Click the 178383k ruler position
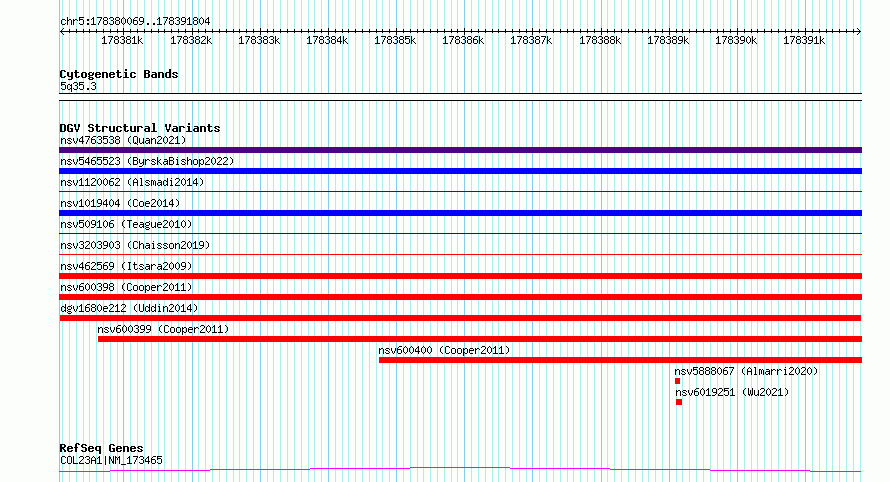Image resolution: width=890 pixels, height=482 pixels. pos(259,40)
